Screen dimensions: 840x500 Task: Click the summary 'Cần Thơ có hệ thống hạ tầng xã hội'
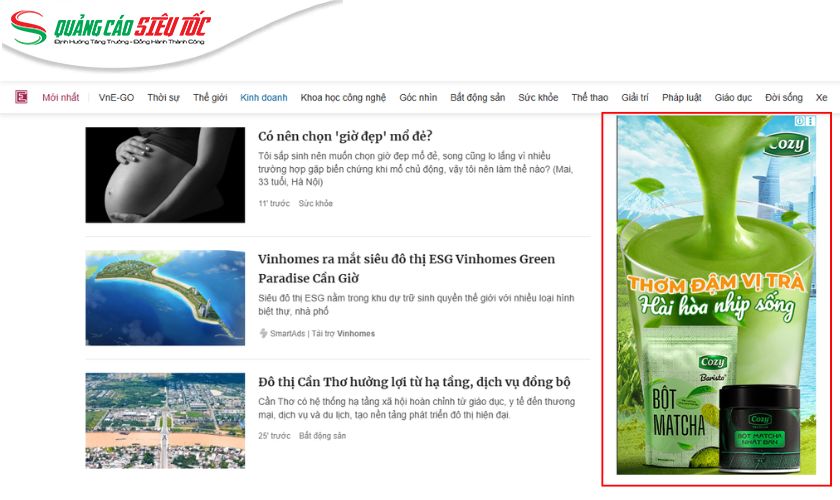tap(416, 408)
